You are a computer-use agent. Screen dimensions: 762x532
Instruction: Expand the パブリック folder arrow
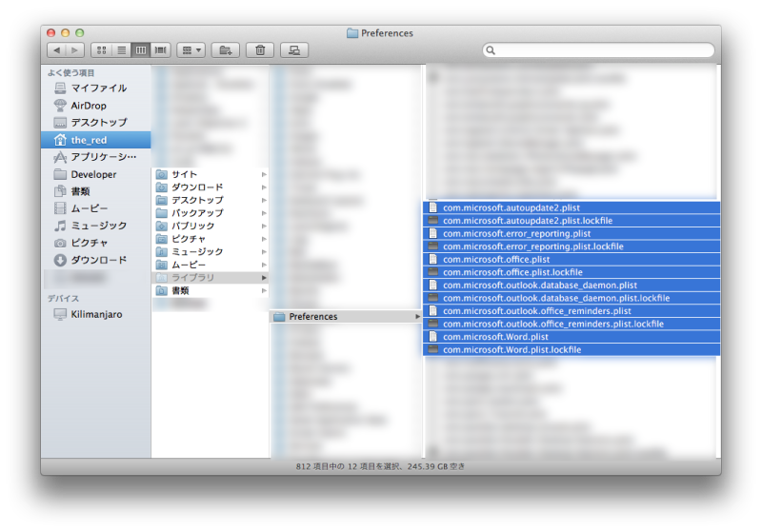click(x=264, y=226)
